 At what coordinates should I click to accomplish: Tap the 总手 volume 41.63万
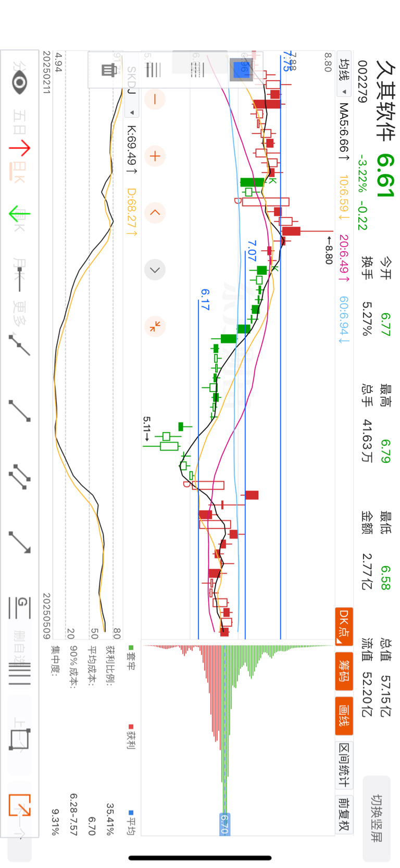point(367,441)
